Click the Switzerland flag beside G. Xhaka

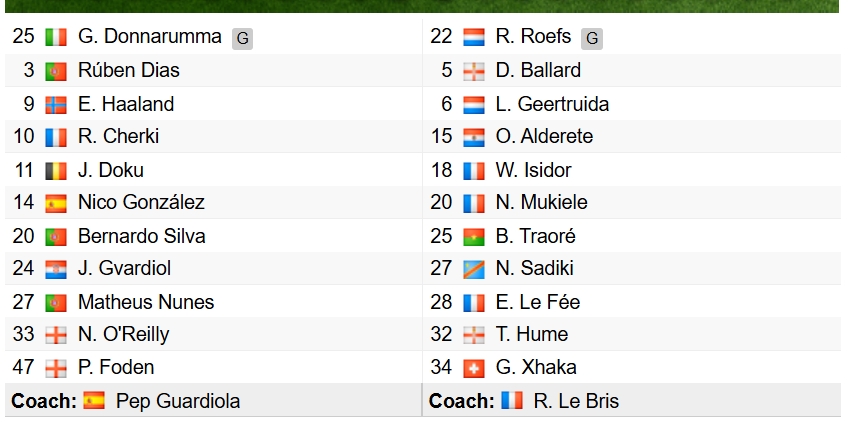tap(474, 368)
